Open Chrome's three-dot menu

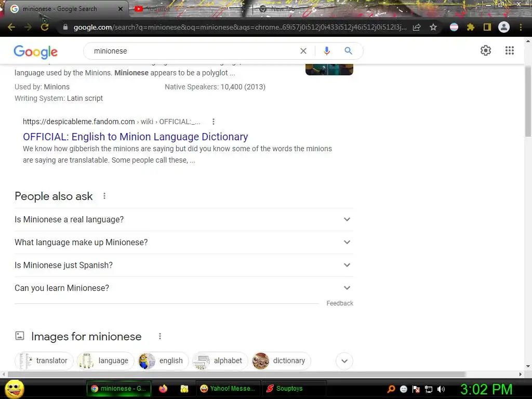click(521, 27)
